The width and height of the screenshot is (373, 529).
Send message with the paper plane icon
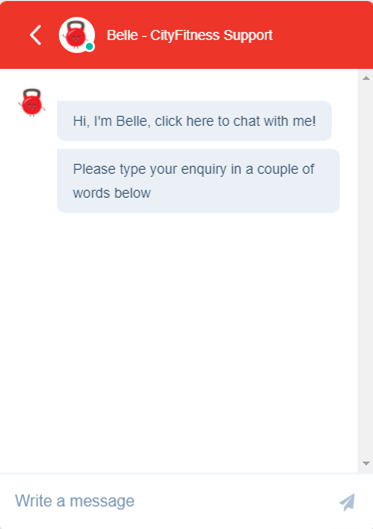(347, 502)
